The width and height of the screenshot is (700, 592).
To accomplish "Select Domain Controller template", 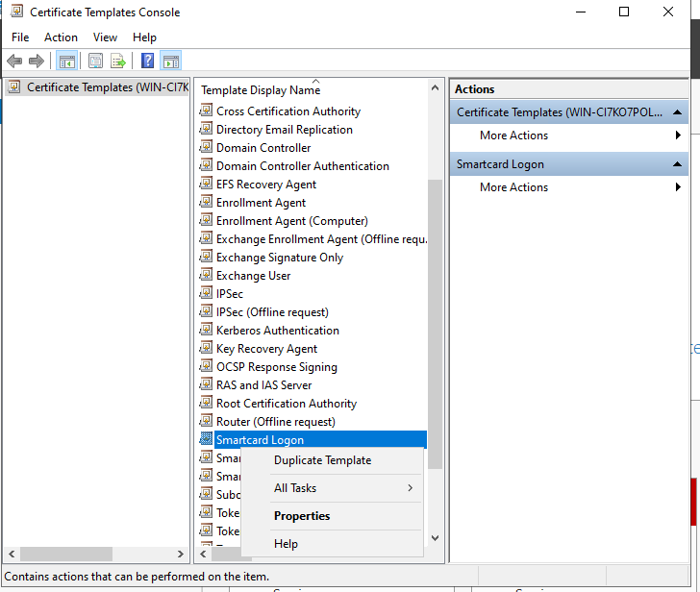I will [263, 148].
